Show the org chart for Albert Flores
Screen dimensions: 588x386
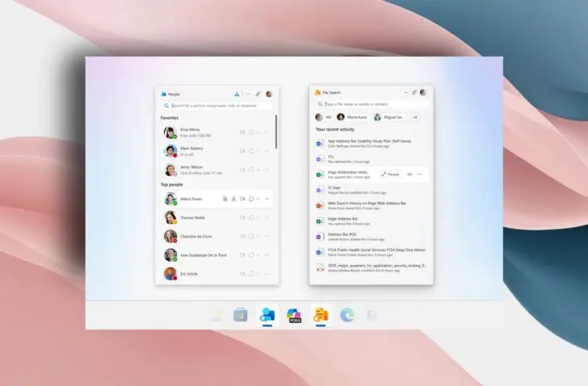point(233,199)
